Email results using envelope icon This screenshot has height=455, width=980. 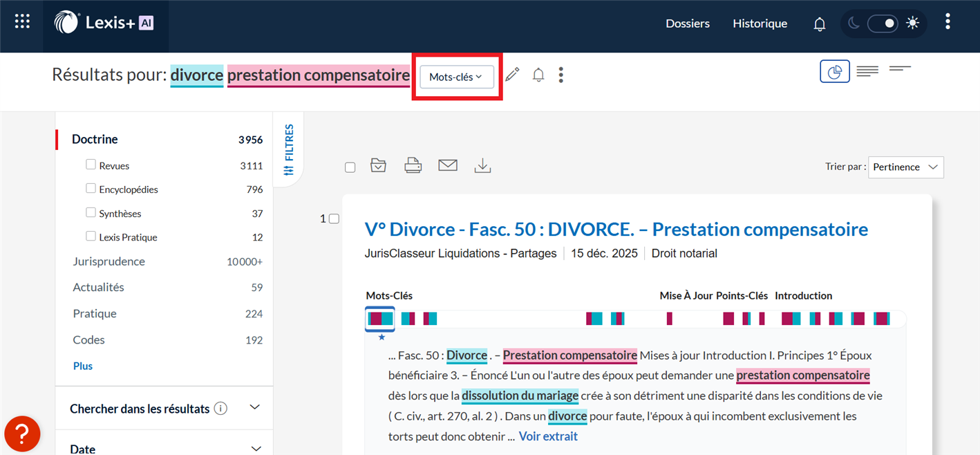[448, 166]
